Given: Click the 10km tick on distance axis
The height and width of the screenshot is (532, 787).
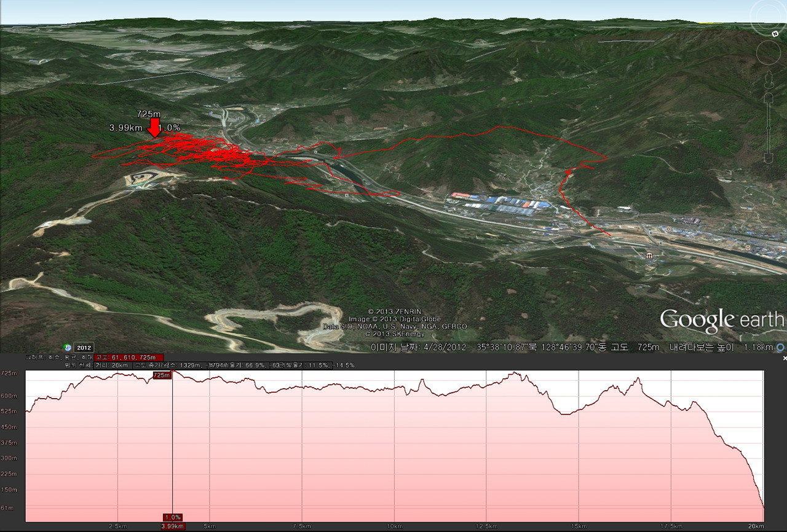Looking at the screenshot, I should pyautogui.click(x=394, y=526).
